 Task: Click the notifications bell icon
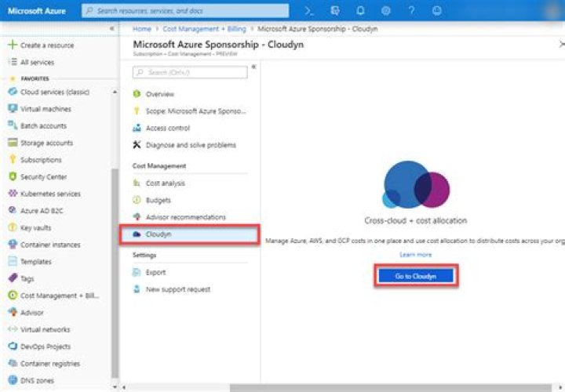(x=361, y=11)
